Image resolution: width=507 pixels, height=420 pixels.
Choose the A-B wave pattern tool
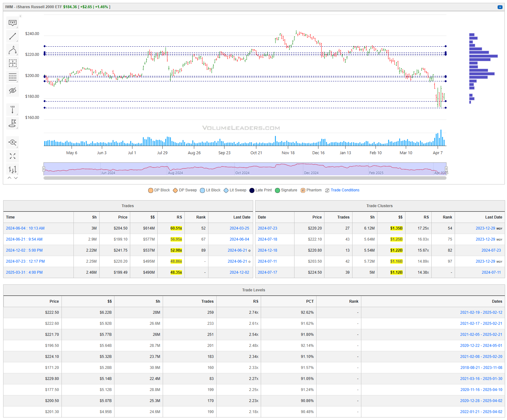pos(13,50)
